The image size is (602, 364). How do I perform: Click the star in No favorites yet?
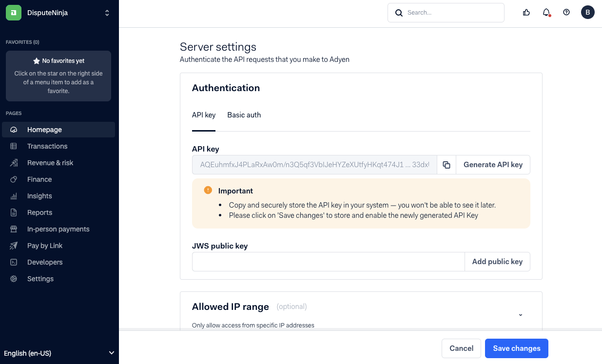37,61
